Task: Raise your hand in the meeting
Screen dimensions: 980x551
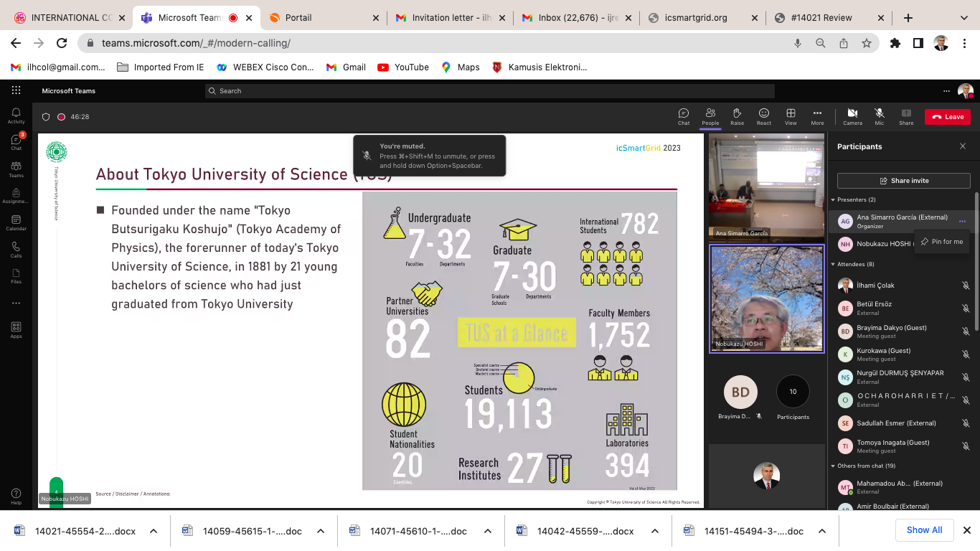Action: pyautogui.click(x=737, y=116)
